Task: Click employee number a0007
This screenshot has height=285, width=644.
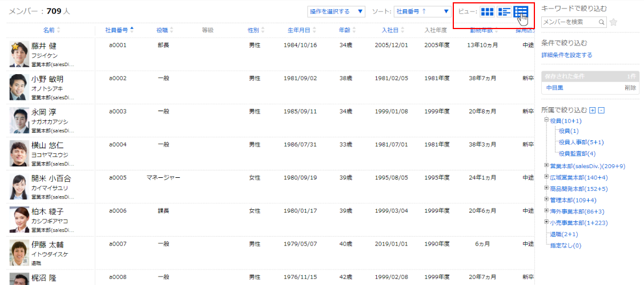Action: (x=118, y=244)
